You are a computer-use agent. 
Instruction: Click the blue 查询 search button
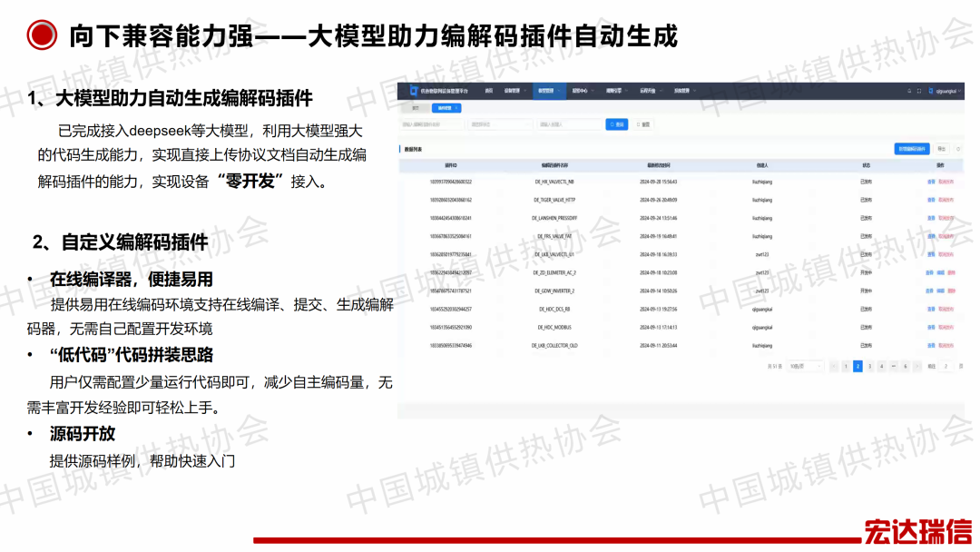(x=617, y=124)
